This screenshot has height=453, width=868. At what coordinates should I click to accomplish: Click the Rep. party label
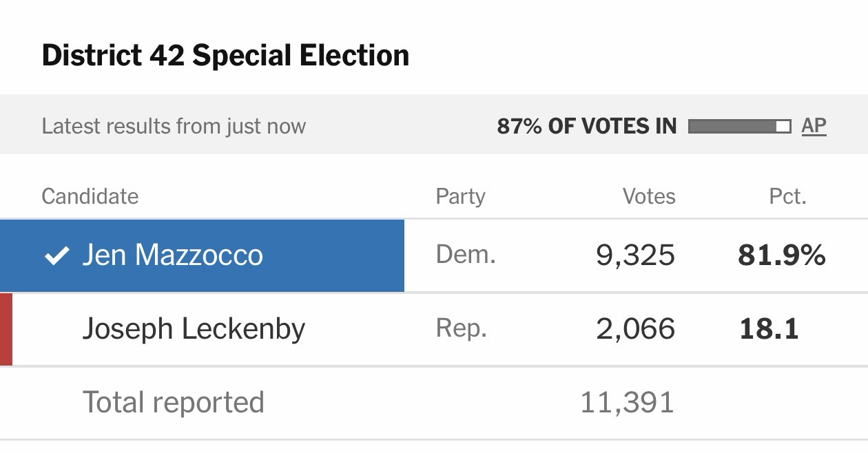(x=462, y=328)
